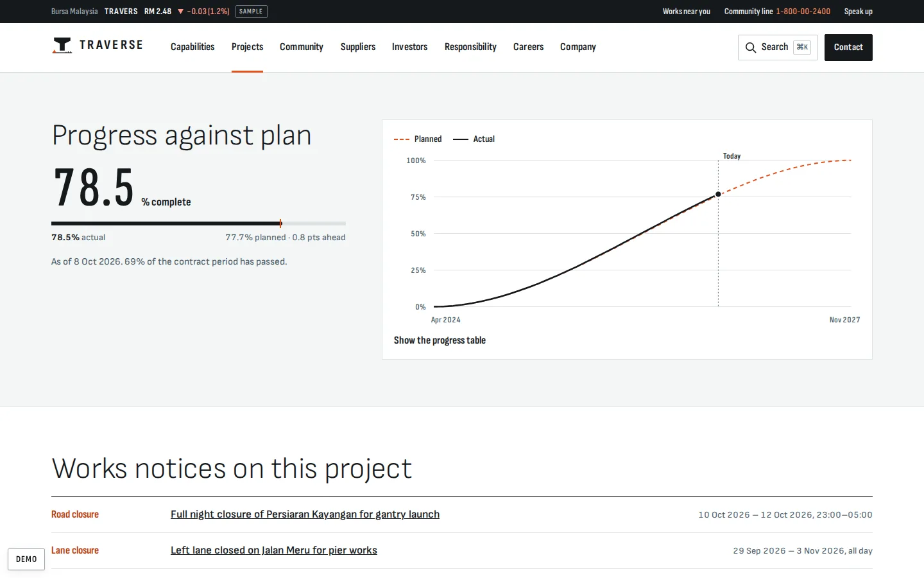Click the 'As of 8 Oct 2026' note
This screenshot has width=924, height=578.
[169, 261]
